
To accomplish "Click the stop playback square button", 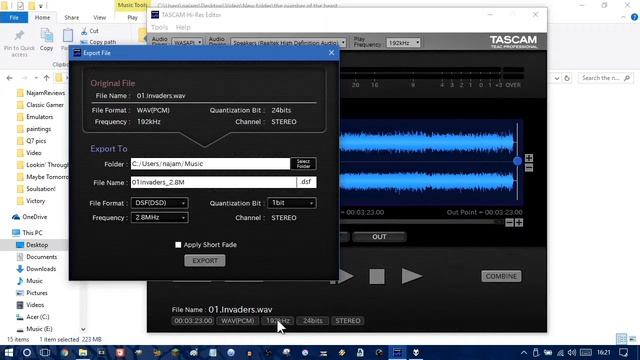I will [x=377, y=276].
